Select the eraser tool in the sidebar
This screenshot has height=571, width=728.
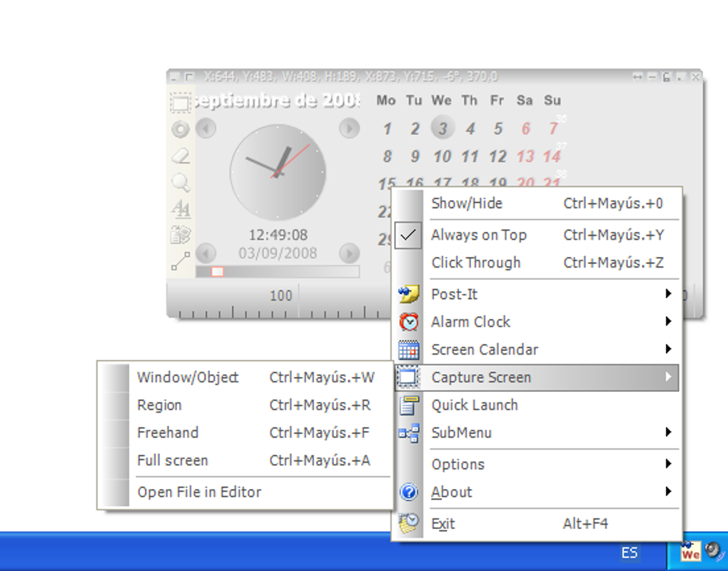[180, 154]
